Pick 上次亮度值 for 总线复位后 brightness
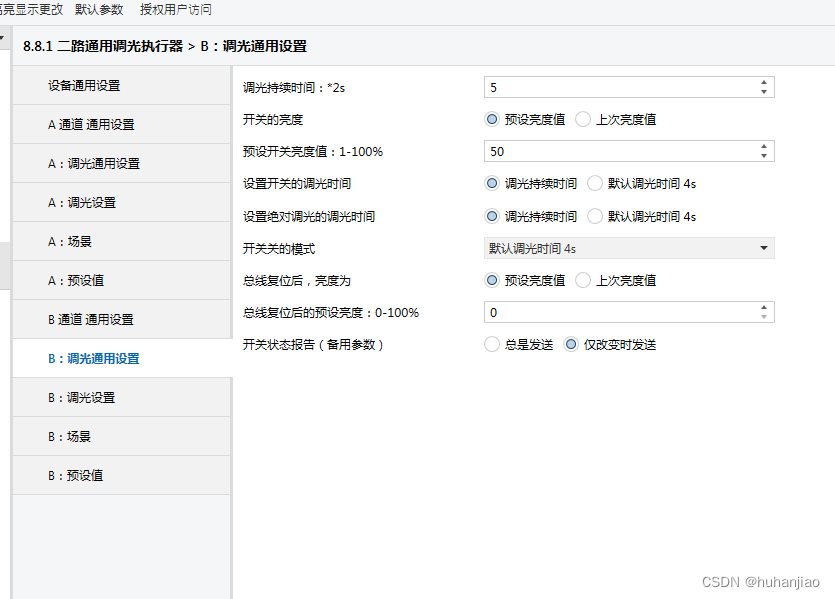The image size is (835, 599). click(x=584, y=280)
